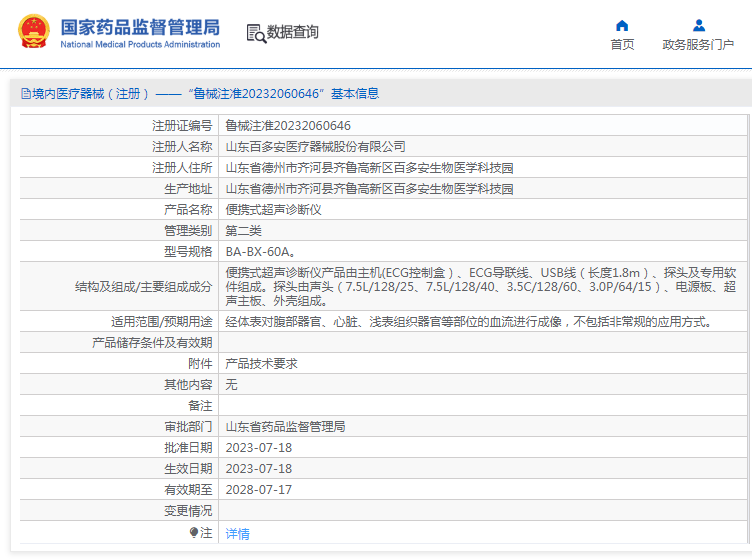Open the 政务服务门户 text link

click(x=698, y=45)
